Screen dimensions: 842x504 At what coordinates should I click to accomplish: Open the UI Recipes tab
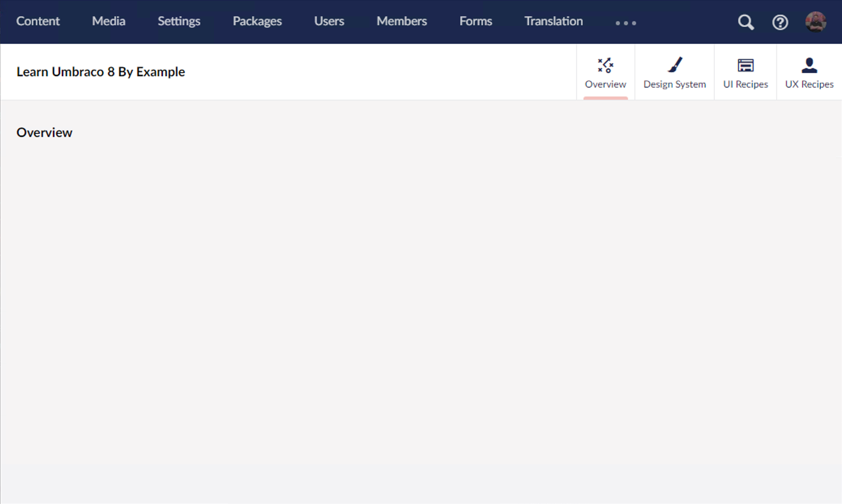tap(746, 73)
